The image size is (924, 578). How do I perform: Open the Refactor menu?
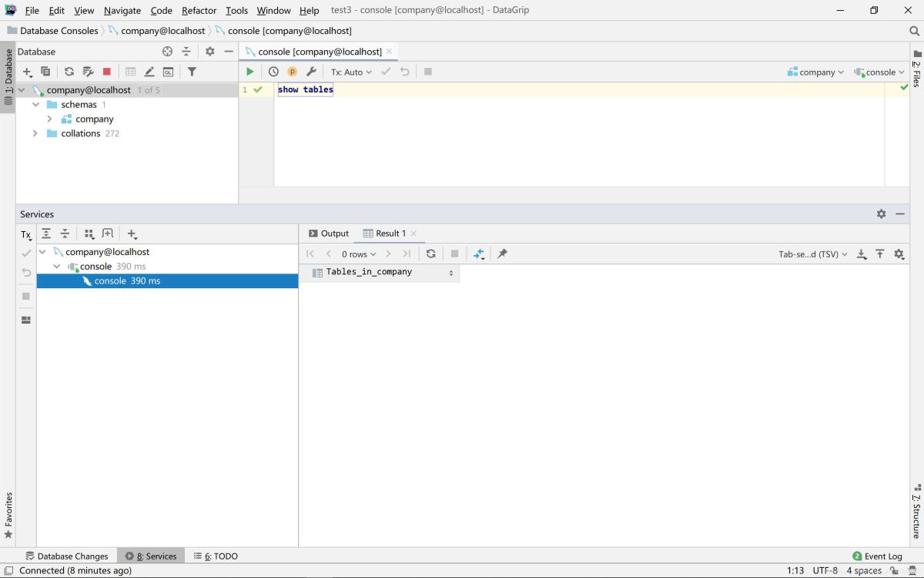(x=199, y=10)
